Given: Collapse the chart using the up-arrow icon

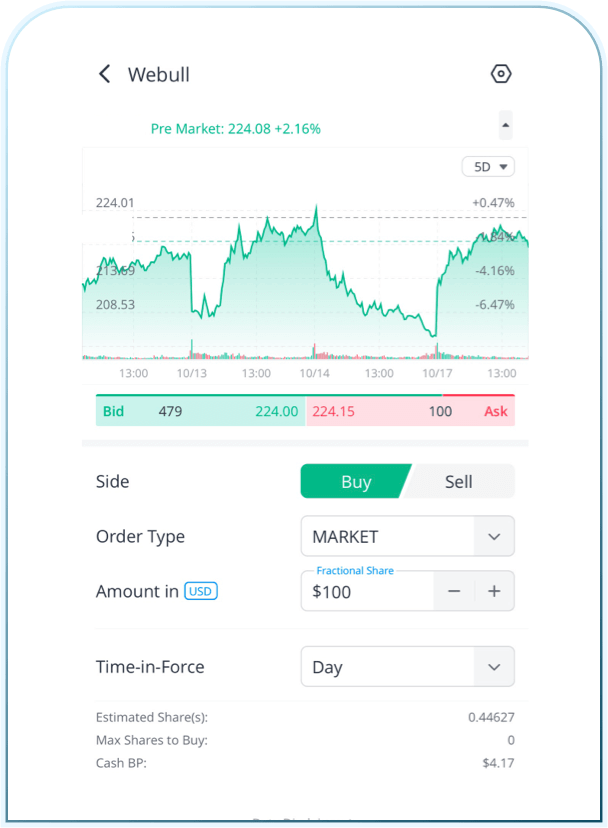Looking at the screenshot, I should 505,126.
